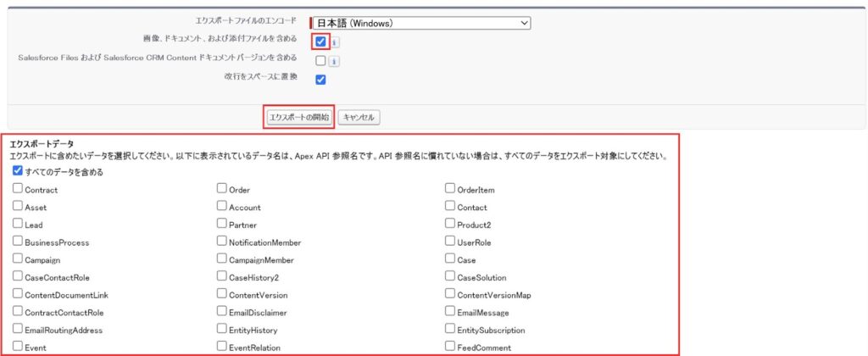Check the UserRole checkbox
Screen dimensions: 868x356
[x=450, y=242]
